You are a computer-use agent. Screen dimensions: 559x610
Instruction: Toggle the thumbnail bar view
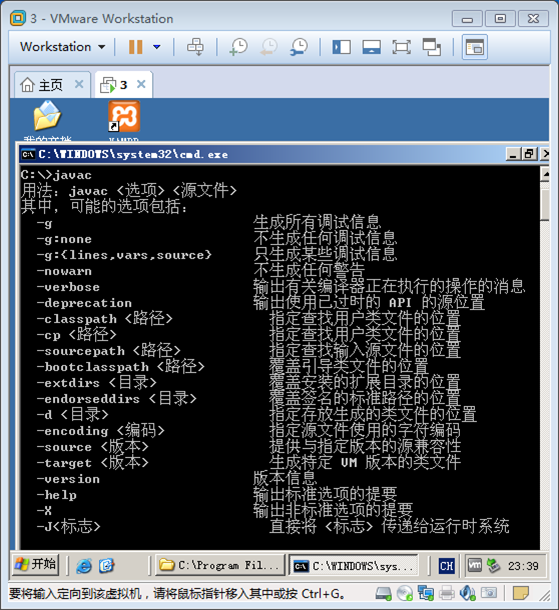[371, 47]
